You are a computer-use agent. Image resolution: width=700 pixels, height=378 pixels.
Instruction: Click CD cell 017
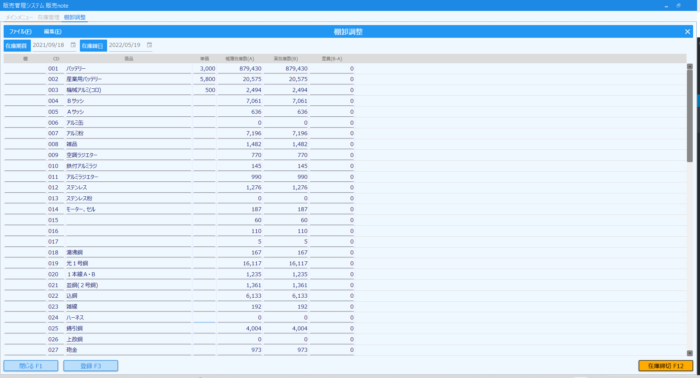coord(56,242)
